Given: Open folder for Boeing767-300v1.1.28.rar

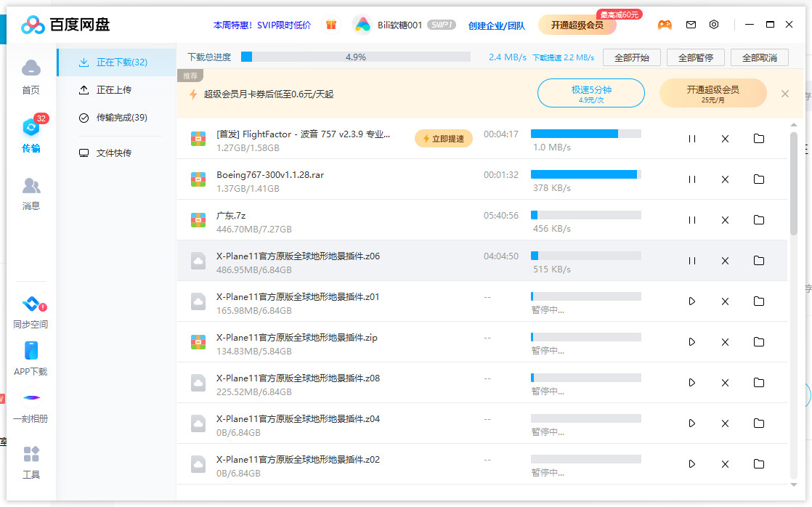Looking at the screenshot, I should click(759, 179).
